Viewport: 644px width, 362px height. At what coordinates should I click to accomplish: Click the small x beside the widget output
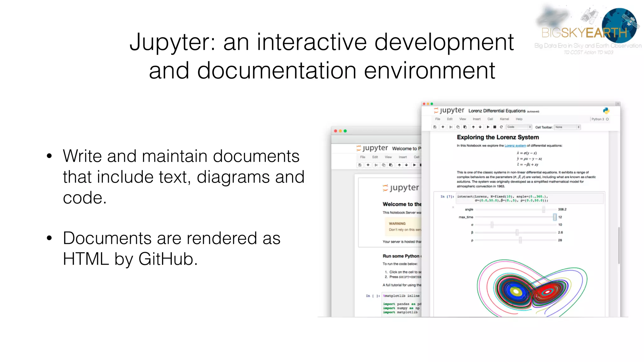pos(453,207)
